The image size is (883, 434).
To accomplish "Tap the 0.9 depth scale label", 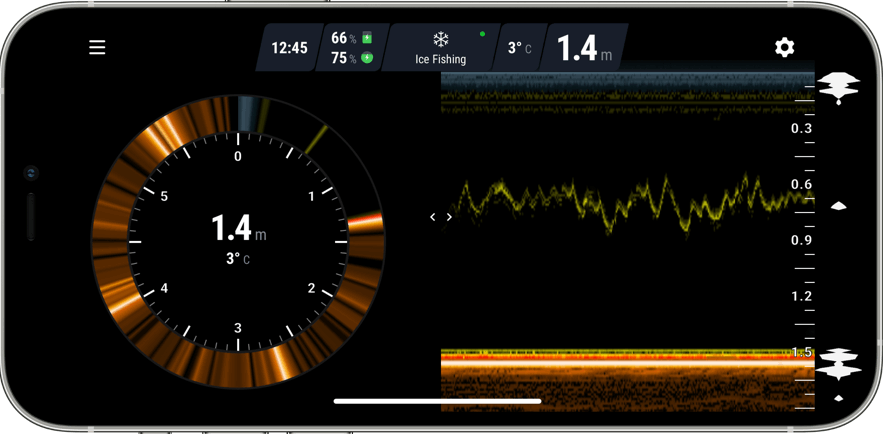I will point(801,240).
